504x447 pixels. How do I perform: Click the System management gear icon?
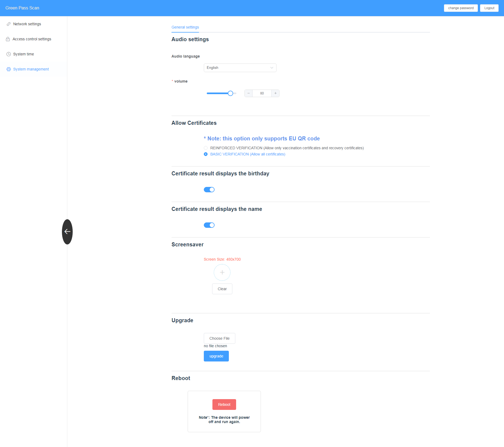pos(9,69)
